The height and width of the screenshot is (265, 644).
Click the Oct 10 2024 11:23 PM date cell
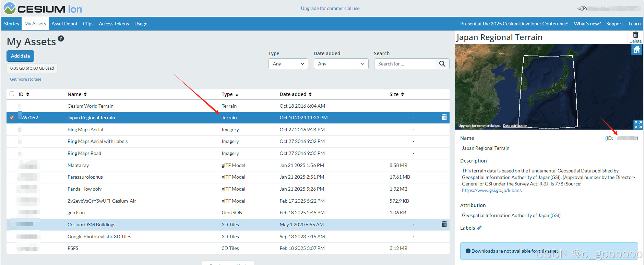(303, 118)
